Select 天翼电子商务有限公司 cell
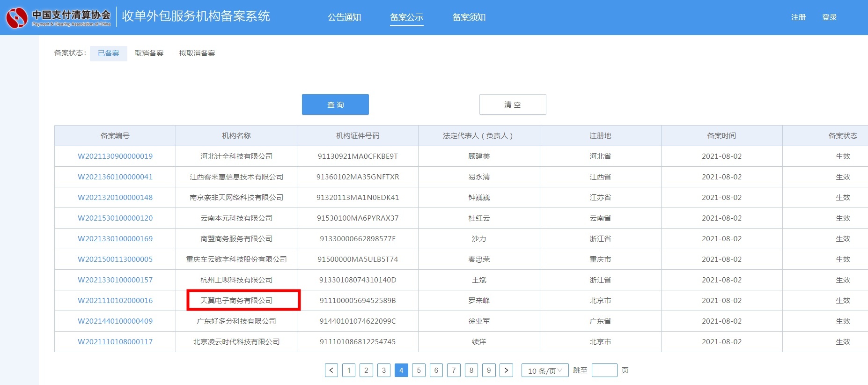 tap(236, 301)
